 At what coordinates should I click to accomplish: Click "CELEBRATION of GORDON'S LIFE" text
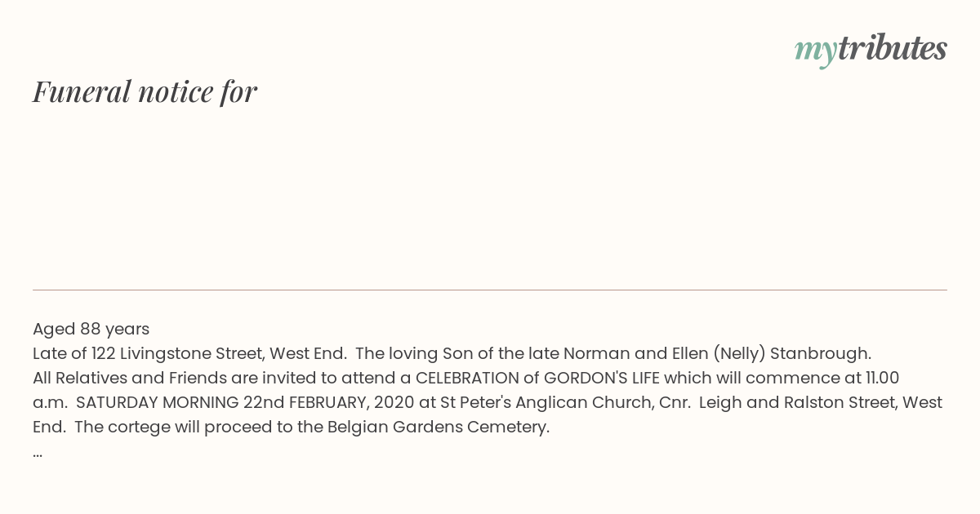click(539, 378)
